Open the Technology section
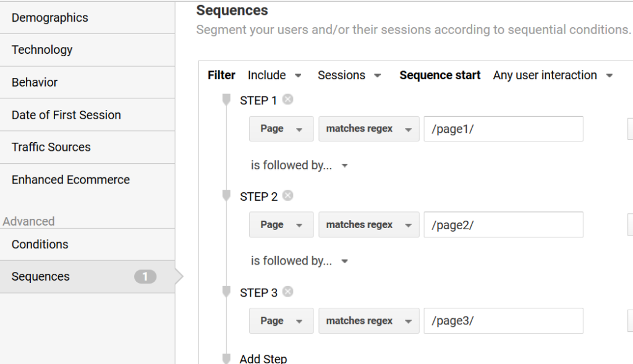The image size is (633, 364). pyautogui.click(x=42, y=49)
